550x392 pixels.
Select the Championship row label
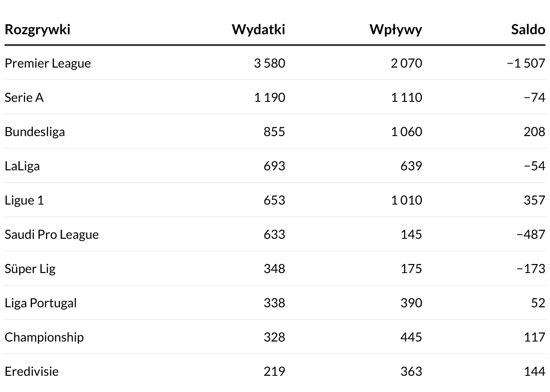(44, 337)
